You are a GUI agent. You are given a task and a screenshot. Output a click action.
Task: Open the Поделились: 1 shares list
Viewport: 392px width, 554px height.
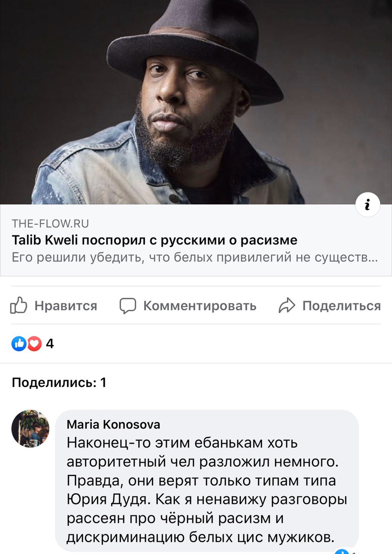click(x=59, y=383)
